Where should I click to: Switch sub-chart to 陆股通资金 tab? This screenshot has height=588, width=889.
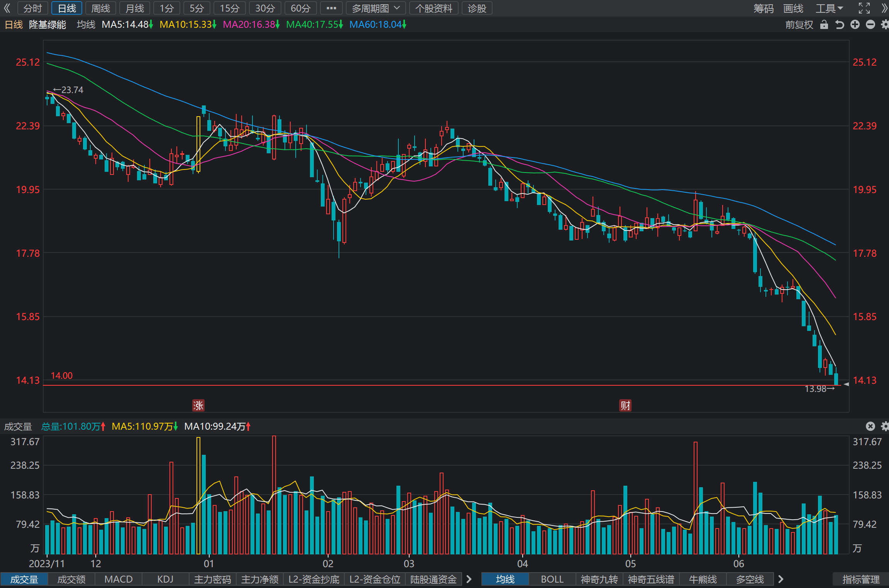click(x=433, y=579)
